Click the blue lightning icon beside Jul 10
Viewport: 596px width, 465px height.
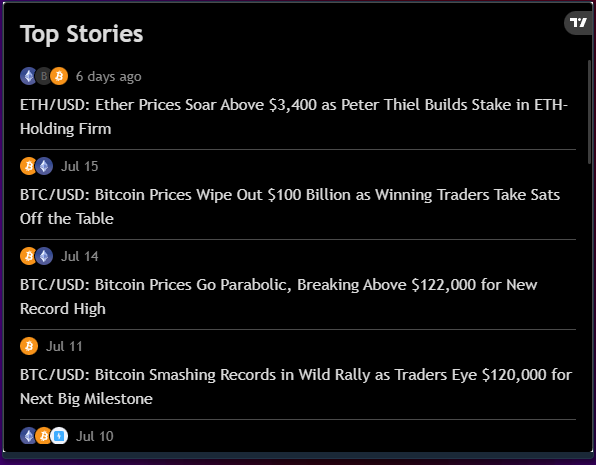tap(59, 436)
